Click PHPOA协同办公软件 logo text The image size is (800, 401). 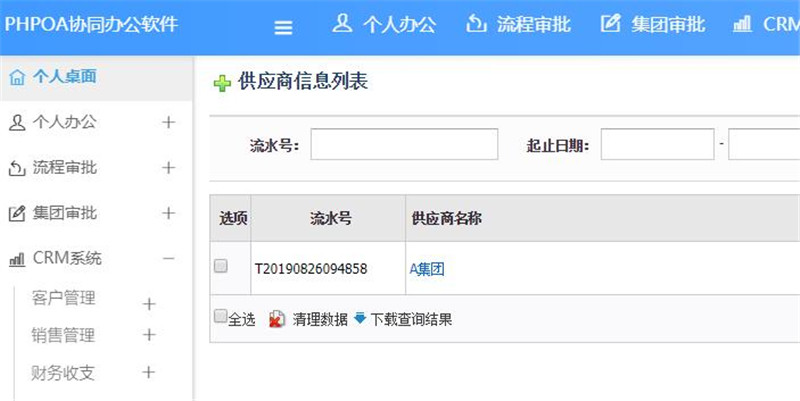pos(91,24)
